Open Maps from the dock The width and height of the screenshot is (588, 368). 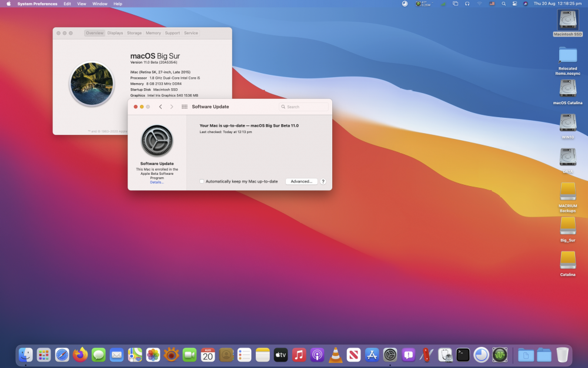click(135, 354)
